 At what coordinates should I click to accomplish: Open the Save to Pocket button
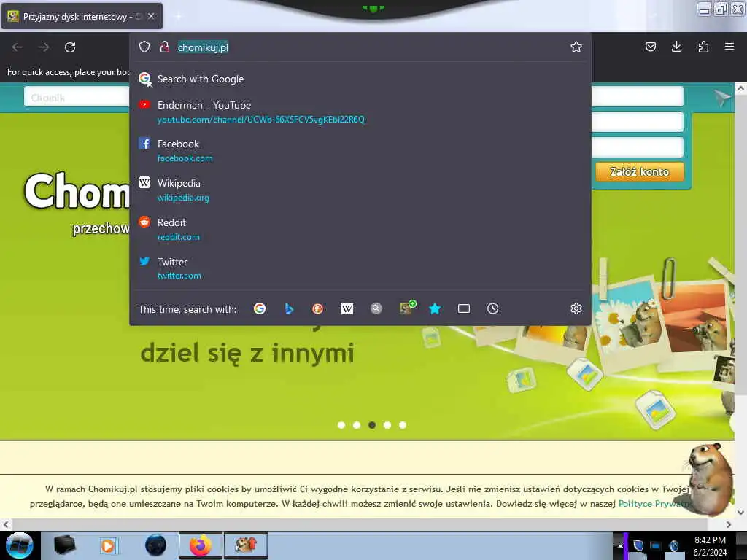[650, 47]
